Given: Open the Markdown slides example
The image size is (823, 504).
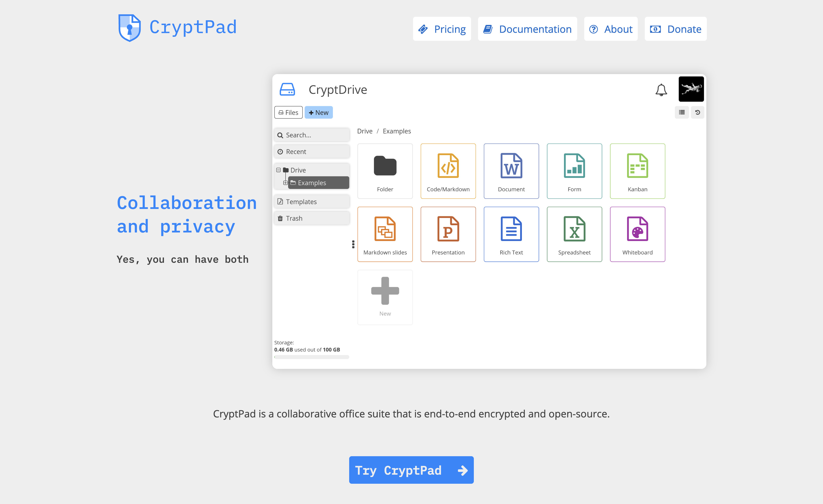Looking at the screenshot, I should 385,234.
